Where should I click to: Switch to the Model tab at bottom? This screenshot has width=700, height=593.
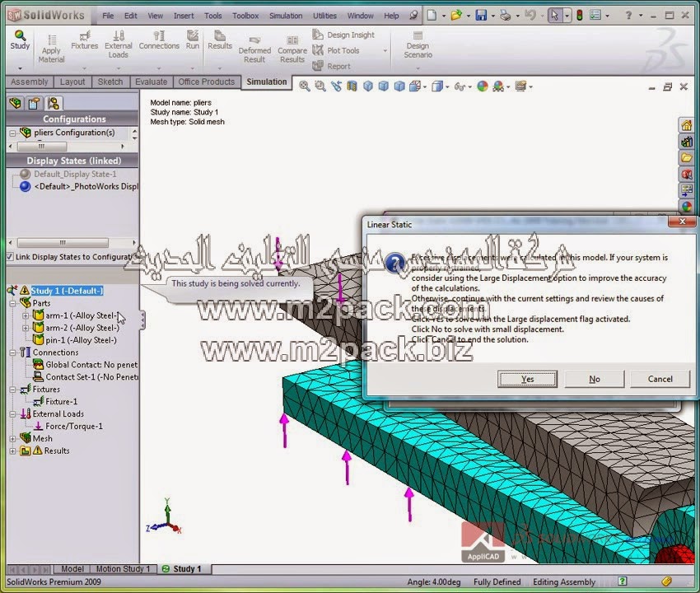(72, 569)
